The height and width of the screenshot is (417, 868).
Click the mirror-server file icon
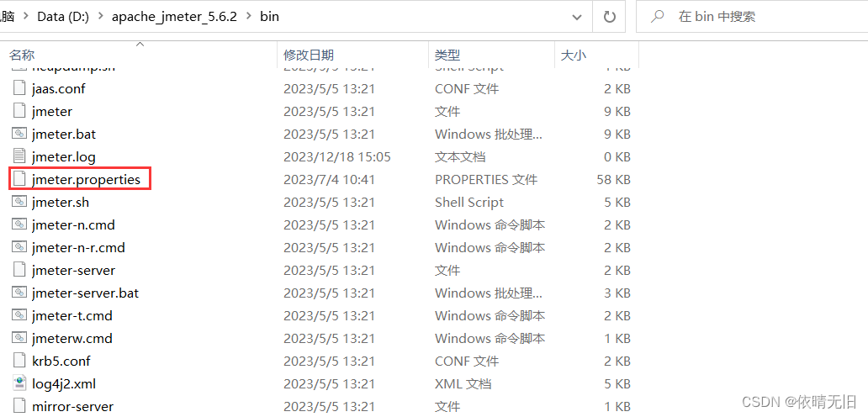point(19,406)
